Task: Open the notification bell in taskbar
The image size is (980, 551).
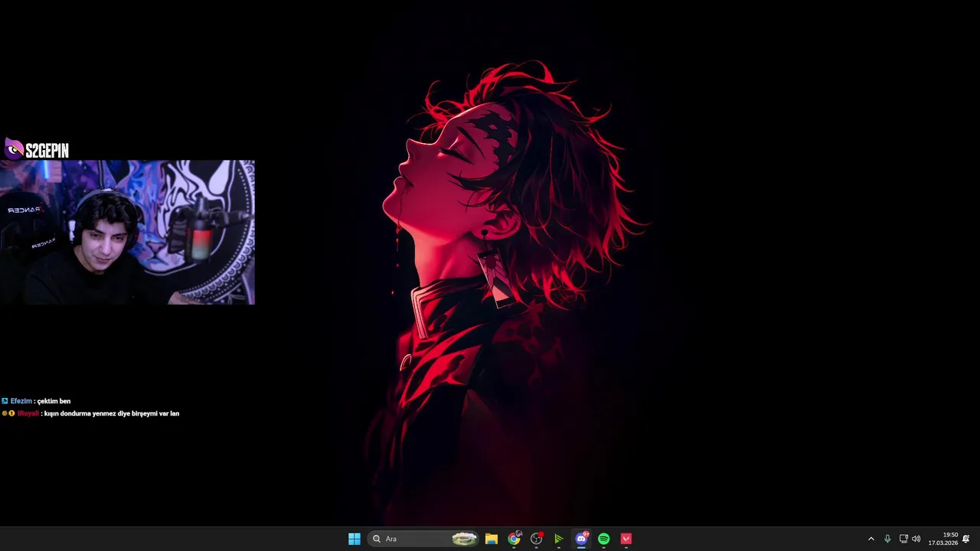Action: 966,539
